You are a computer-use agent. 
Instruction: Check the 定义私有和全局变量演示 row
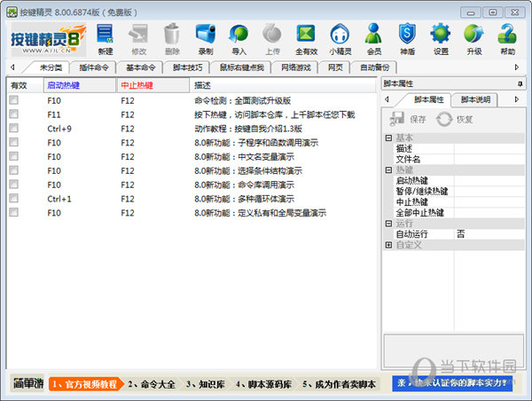tap(14, 213)
